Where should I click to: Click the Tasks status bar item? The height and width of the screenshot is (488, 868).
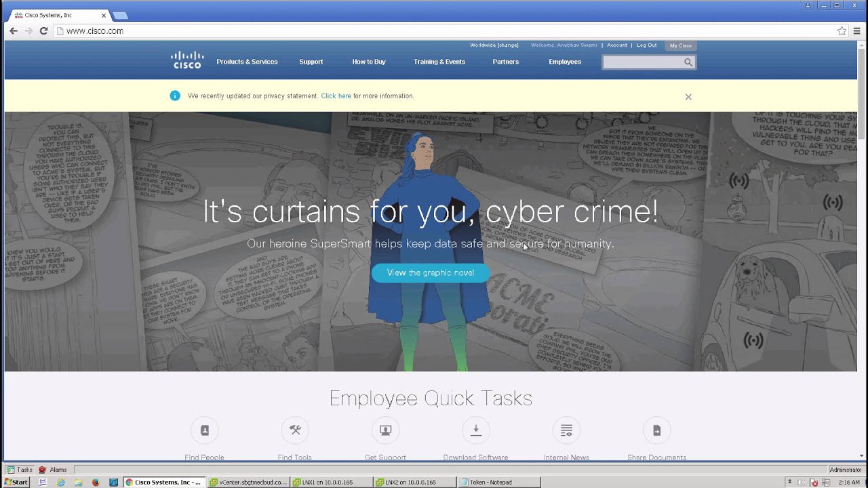coord(20,470)
